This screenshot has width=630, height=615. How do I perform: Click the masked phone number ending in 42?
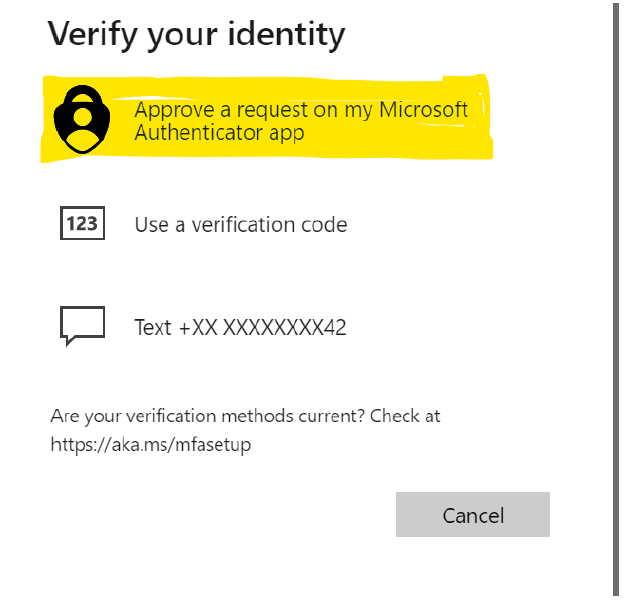(x=284, y=327)
